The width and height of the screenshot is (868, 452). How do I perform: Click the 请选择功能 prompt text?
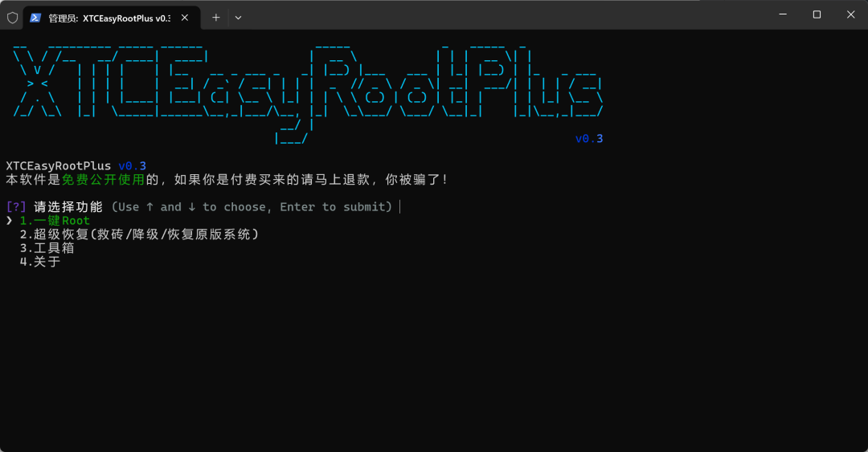[68, 207]
